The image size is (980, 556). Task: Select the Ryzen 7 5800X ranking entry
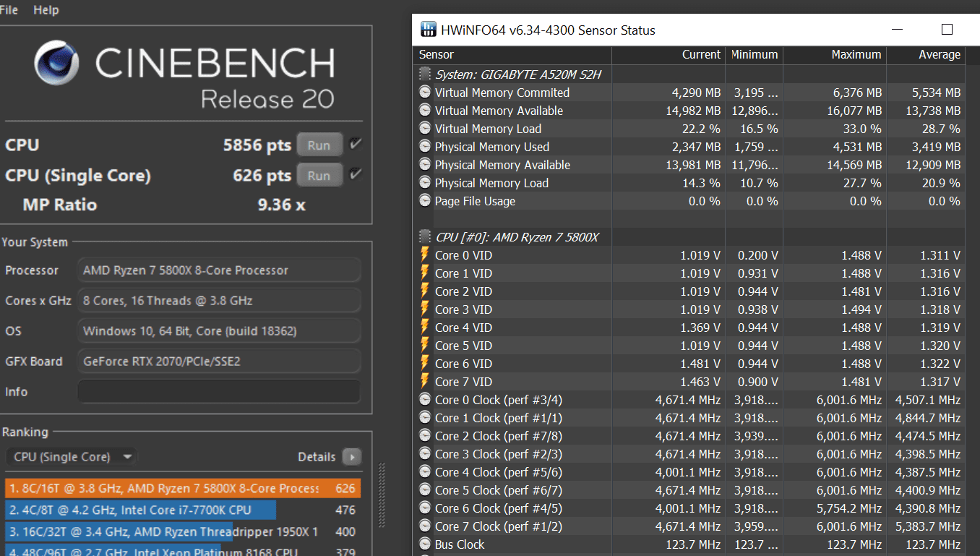point(183,489)
